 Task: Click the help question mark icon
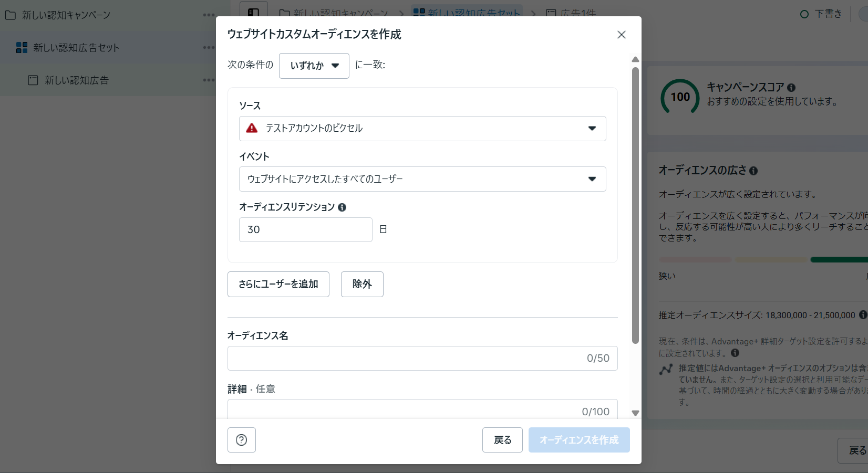coord(241,440)
